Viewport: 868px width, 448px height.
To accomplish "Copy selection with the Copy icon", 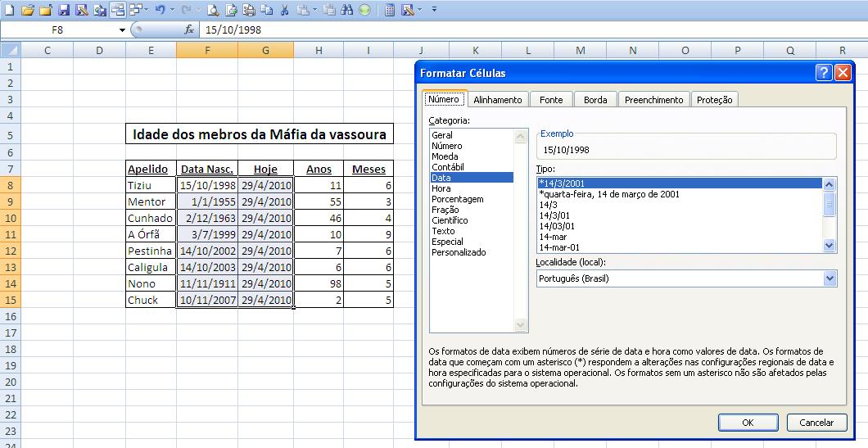I will [266, 9].
